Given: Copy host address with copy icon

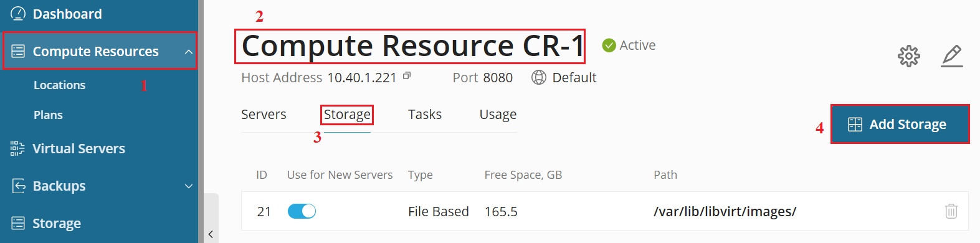Looking at the screenshot, I should coord(407,76).
